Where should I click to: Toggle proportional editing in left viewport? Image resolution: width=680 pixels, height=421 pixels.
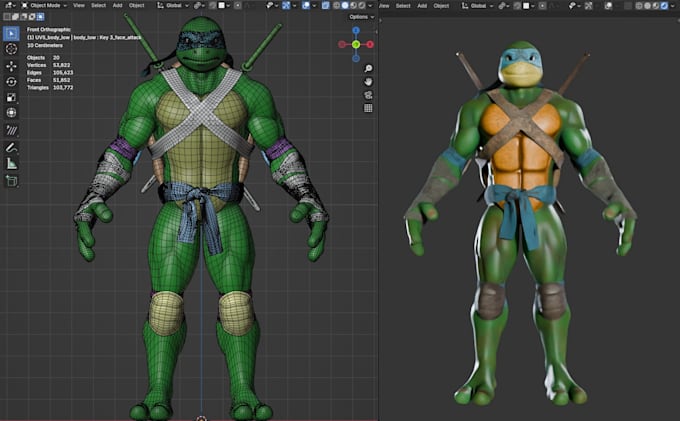coord(238,5)
